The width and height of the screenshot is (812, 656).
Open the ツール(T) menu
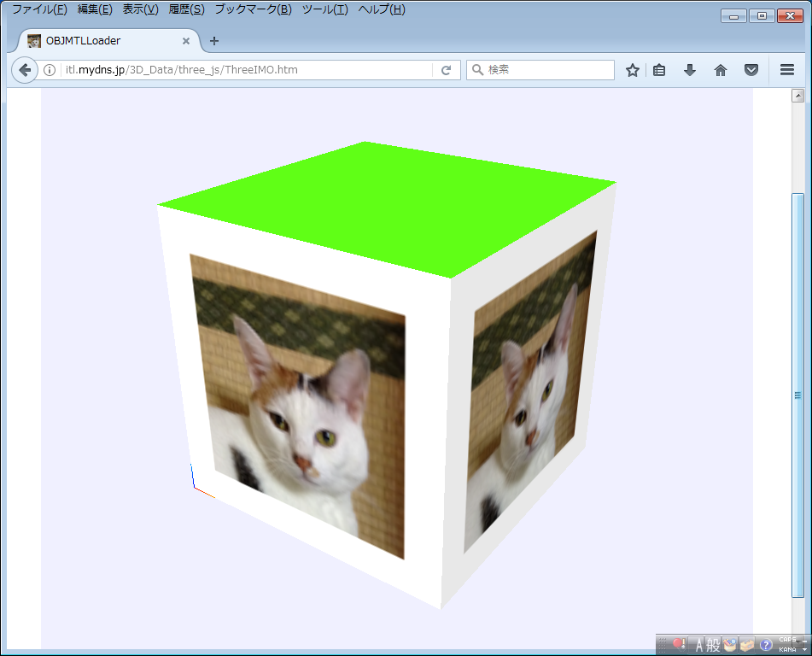click(x=324, y=10)
